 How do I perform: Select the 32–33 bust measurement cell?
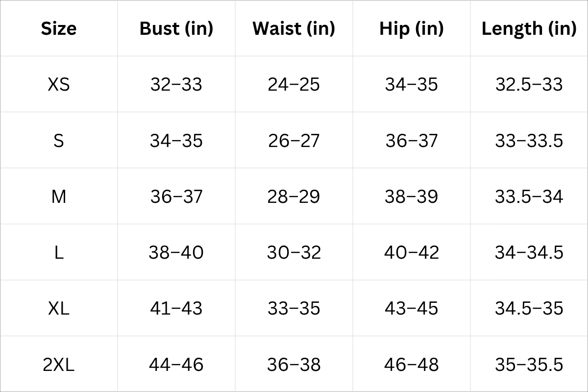tap(176, 84)
